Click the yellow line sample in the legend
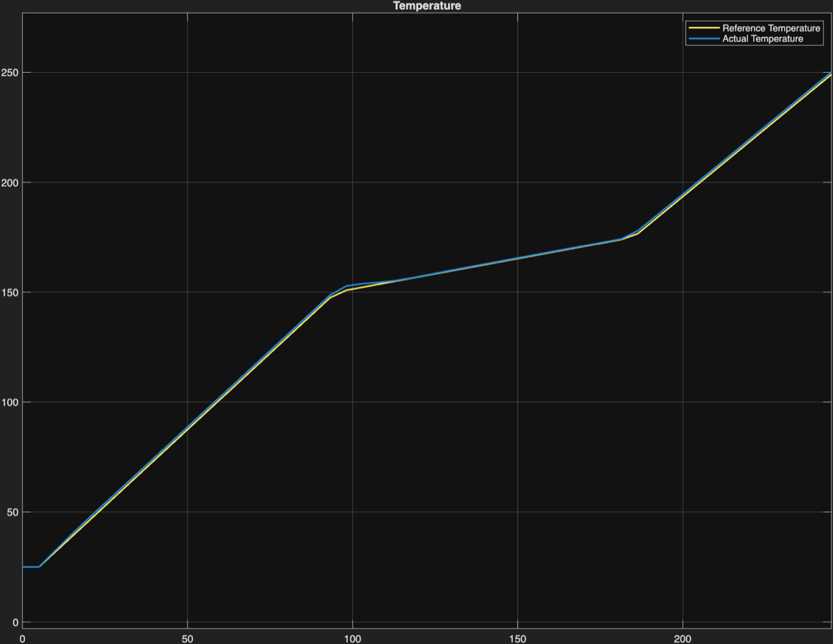This screenshot has width=833, height=644. click(703, 28)
